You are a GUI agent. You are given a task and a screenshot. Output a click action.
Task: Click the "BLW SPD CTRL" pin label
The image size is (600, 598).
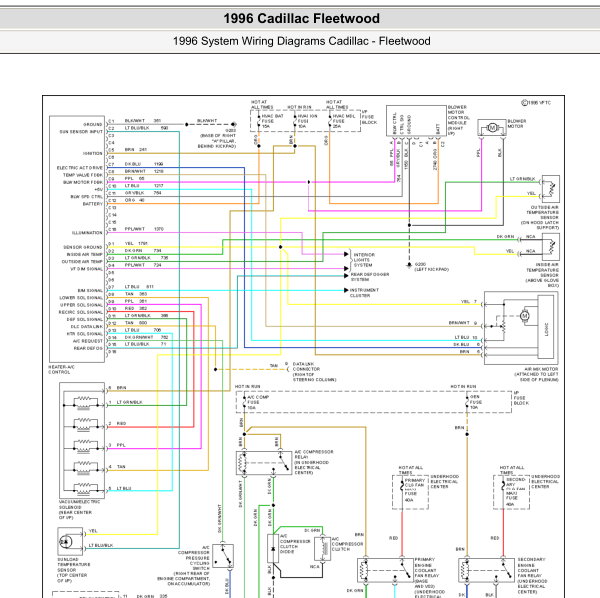pyautogui.click(x=87, y=197)
